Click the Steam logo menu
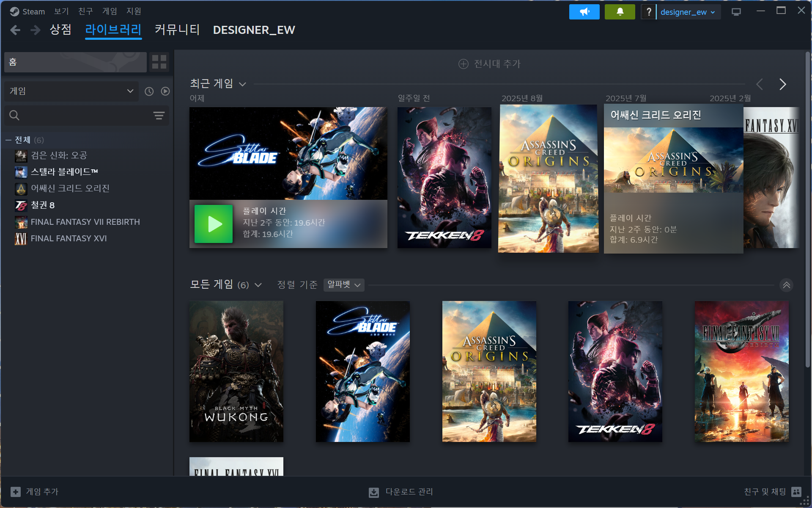The image size is (812, 508). tap(15, 11)
